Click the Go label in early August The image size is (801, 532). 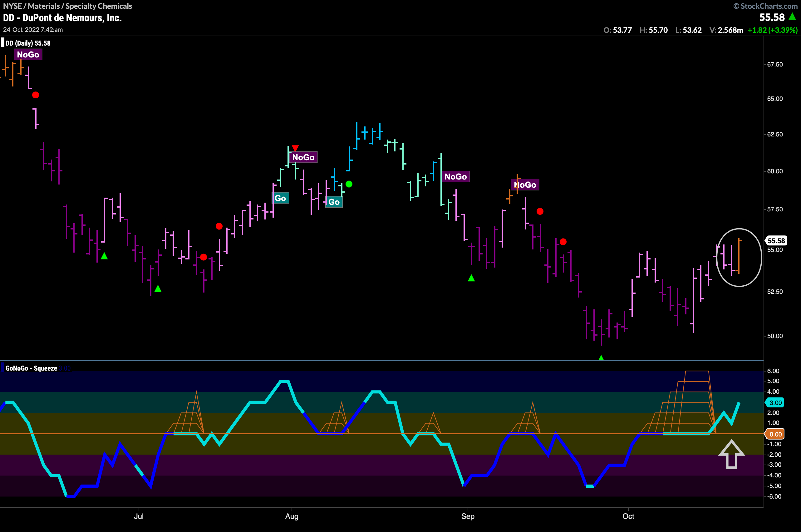(334, 202)
